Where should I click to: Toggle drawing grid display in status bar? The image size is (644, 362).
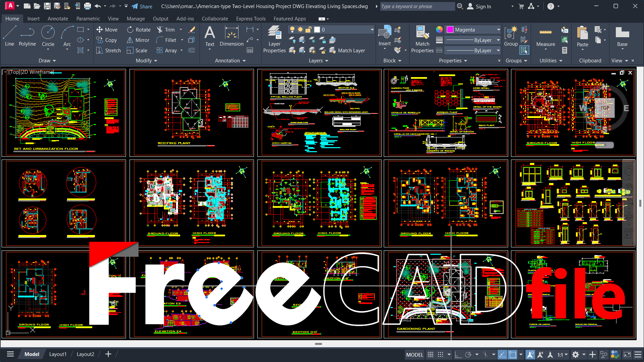click(430, 354)
